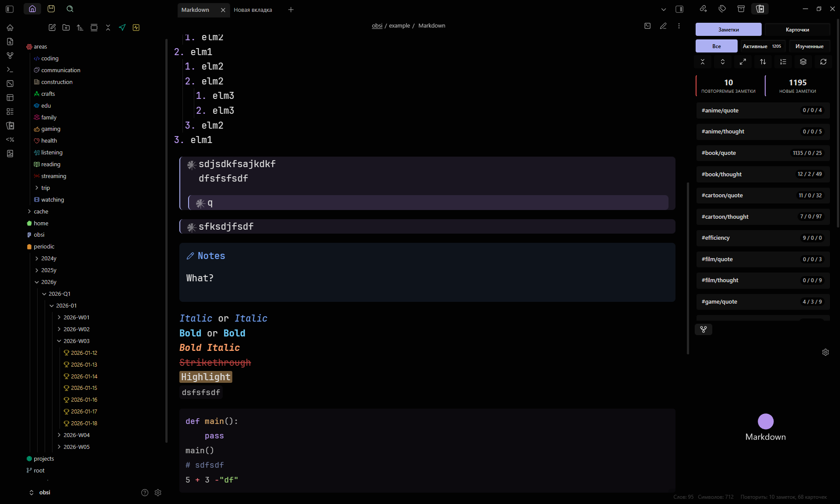Click the ribbon home icon
This screenshot has height=504, width=840.
click(x=10, y=28)
